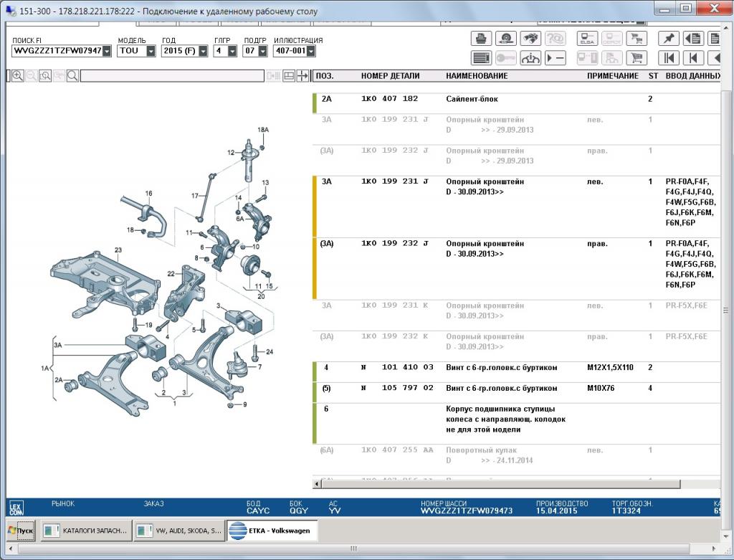Go to previous with bar-arrow icon

(x=693, y=58)
